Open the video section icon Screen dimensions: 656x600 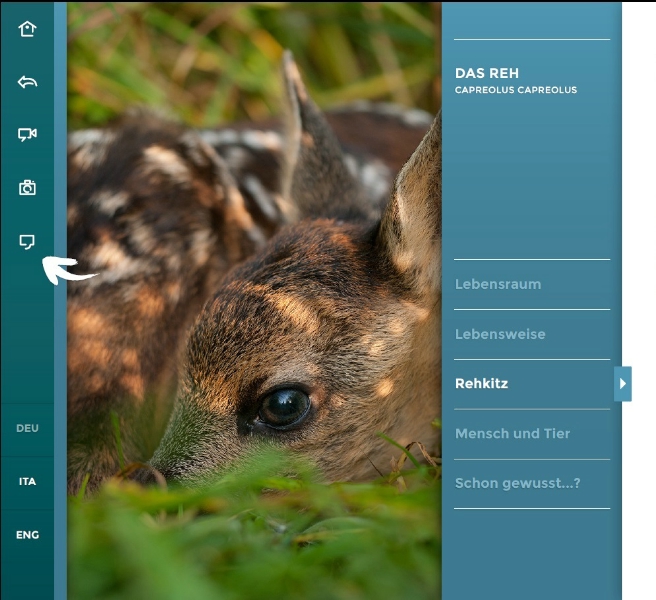(x=27, y=135)
